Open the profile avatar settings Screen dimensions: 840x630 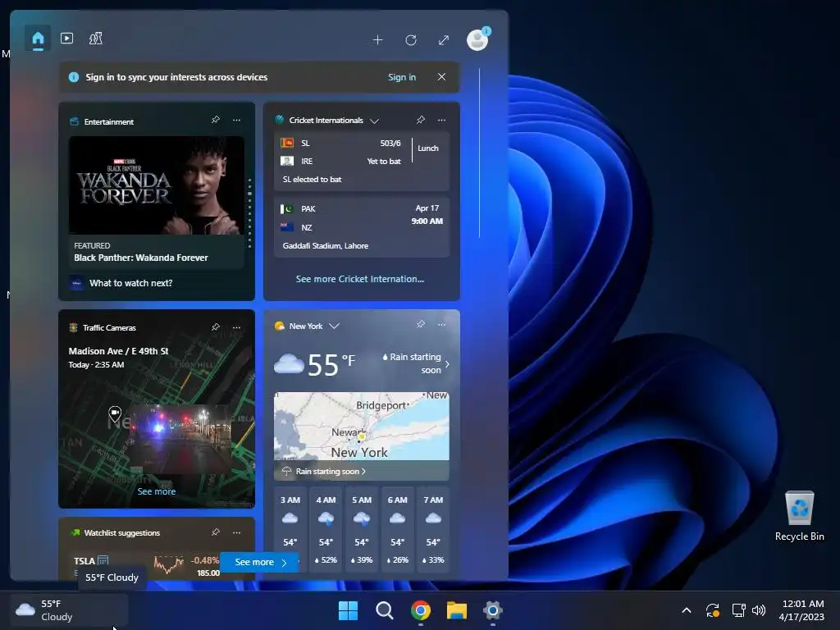click(477, 39)
